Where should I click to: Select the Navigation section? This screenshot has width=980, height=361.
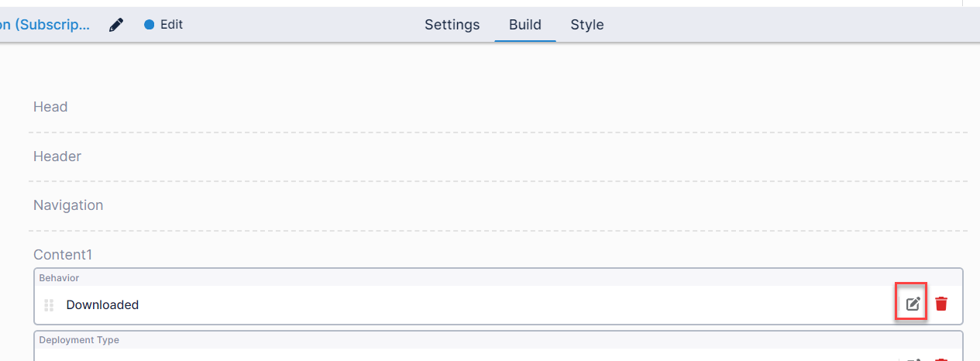point(68,205)
